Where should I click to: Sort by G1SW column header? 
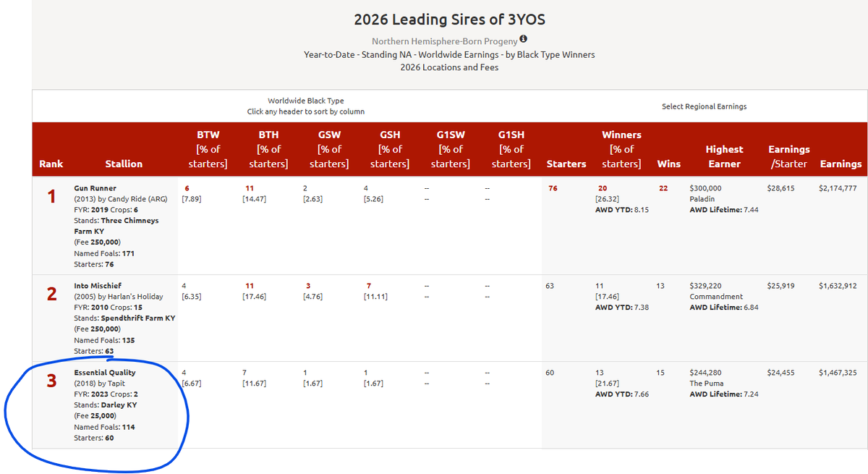[451, 149]
